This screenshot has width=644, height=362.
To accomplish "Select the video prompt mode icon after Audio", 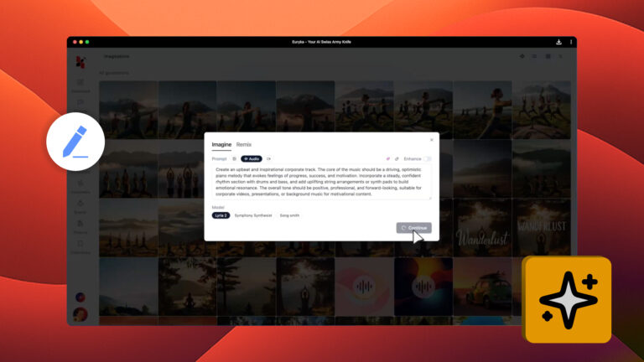I will 268,159.
